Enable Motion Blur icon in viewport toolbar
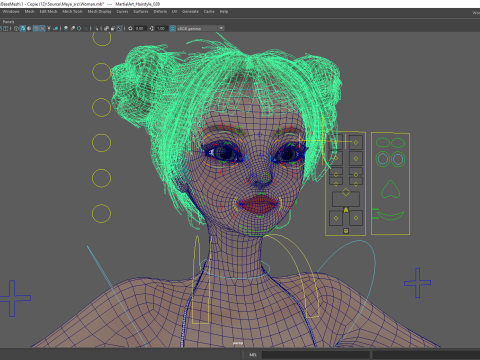The width and height of the screenshot is (480, 360). 73,29
